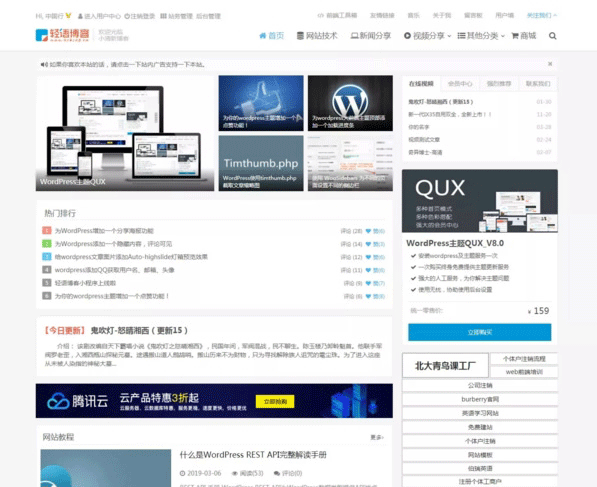Click the 腾讯云 cloud logo
This screenshot has width=597, height=487.
[x=78, y=401]
